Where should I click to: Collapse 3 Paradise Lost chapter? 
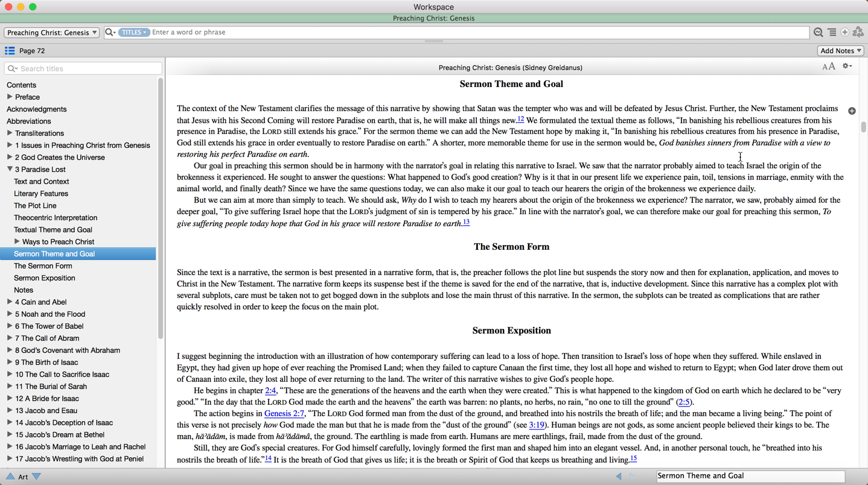pyautogui.click(x=10, y=169)
